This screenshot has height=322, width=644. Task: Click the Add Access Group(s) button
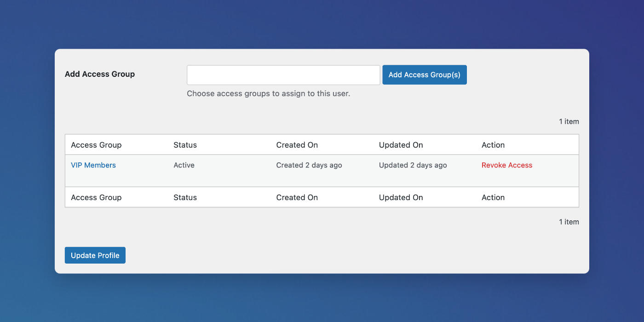pyautogui.click(x=425, y=75)
